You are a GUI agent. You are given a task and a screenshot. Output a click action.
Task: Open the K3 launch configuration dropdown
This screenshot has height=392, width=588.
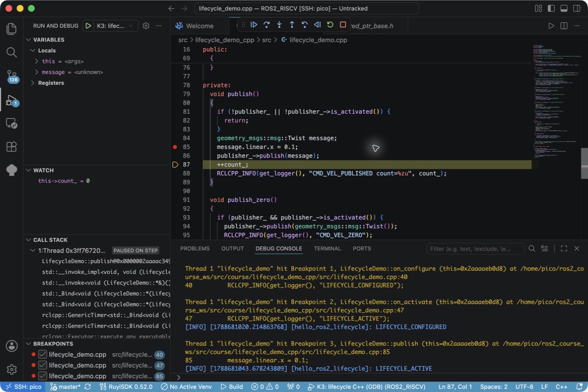point(115,26)
